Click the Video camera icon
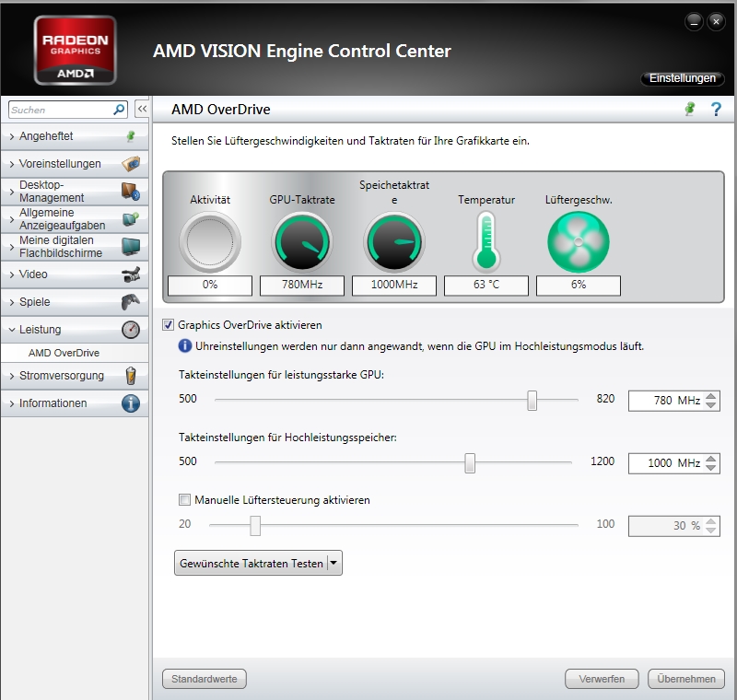This screenshot has width=737, height=700. pos(131,274)
